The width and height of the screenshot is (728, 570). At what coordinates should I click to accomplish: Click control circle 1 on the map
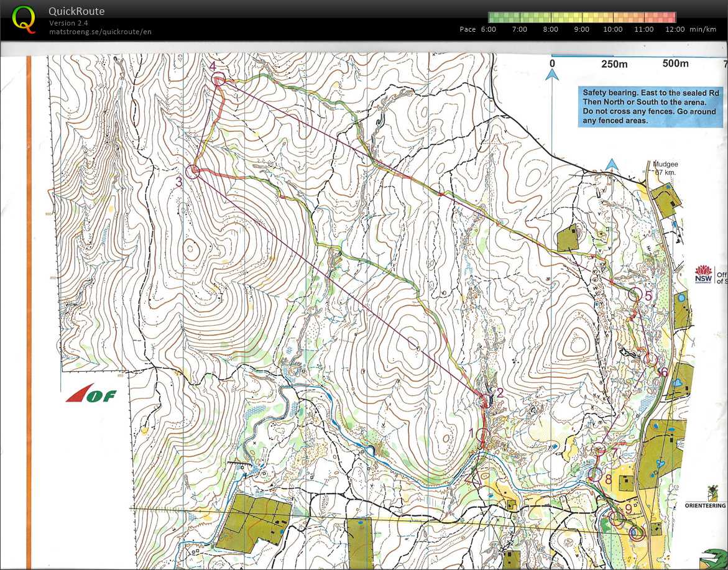(482, 434)
